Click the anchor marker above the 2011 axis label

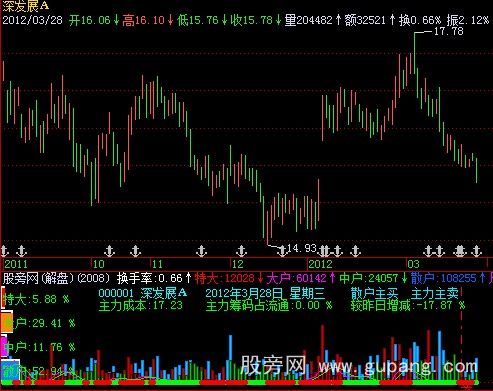pos(21,251)
